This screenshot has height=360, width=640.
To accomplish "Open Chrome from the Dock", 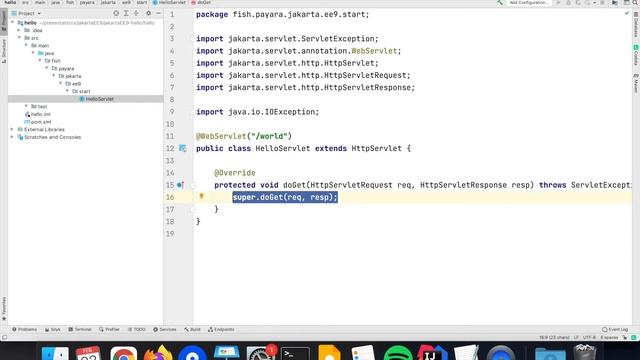I will click(x=123, y=353).
